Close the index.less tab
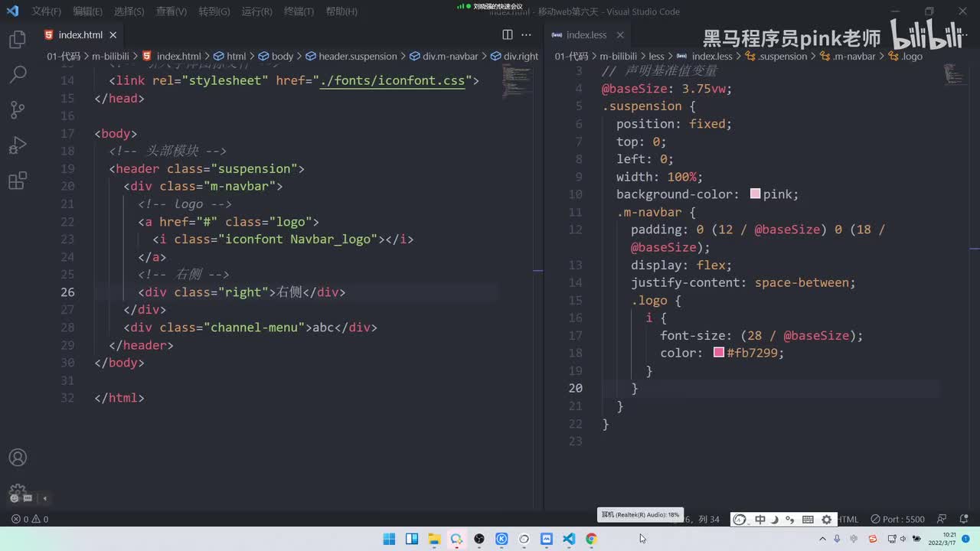 pos(620,35)
